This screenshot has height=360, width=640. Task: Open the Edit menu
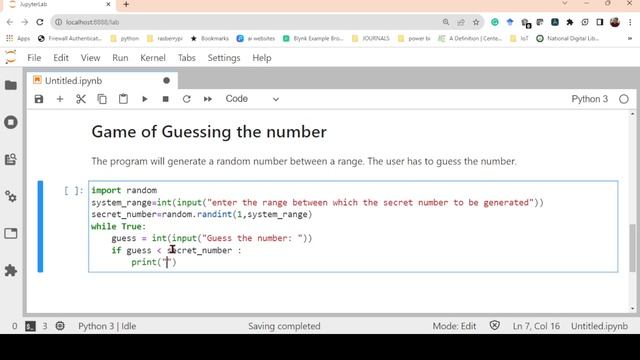click(x=61, y=58)
